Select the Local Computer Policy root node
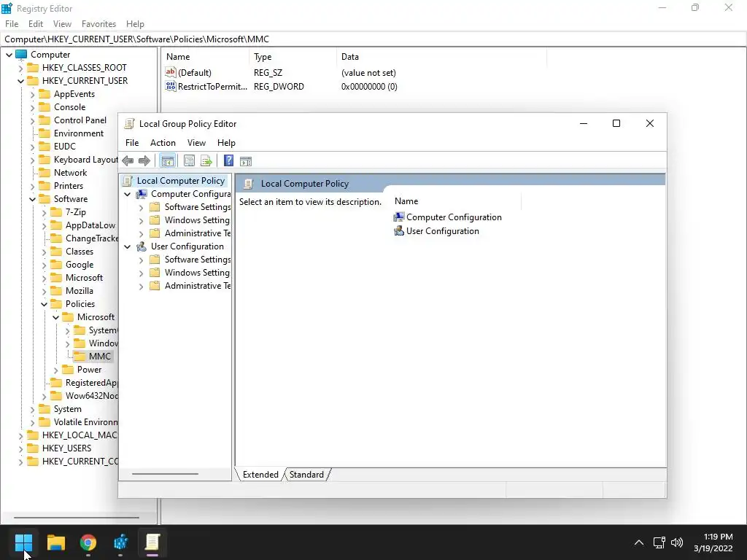 (x=181, y=181)
